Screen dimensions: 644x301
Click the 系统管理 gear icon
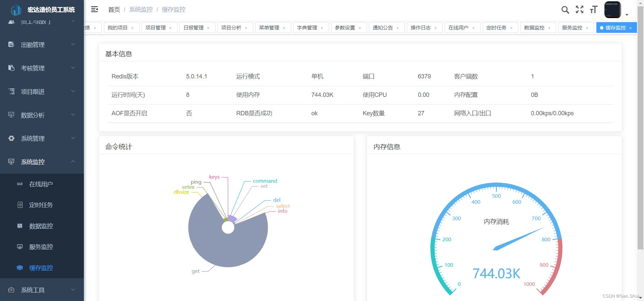click(11, 138)
